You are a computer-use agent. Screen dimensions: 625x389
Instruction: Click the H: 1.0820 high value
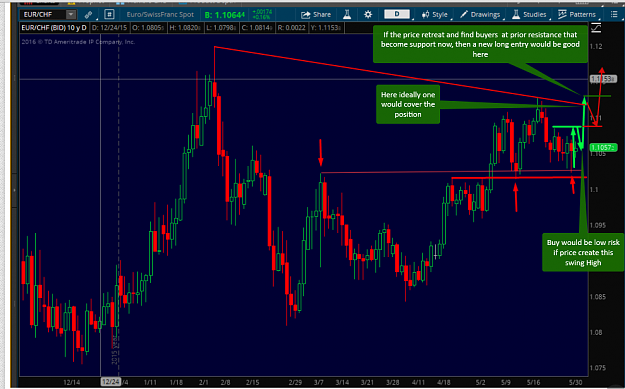coord(185,28)
